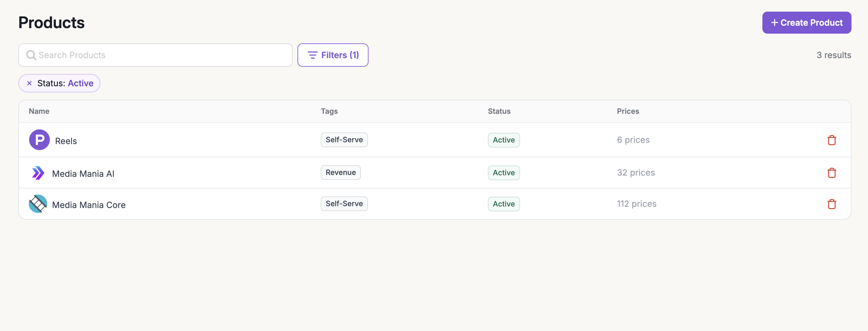Viewport: 868px width, 331px height.
Task: Click the Self-Serve tag on Reels
Action: click(344, 140)
